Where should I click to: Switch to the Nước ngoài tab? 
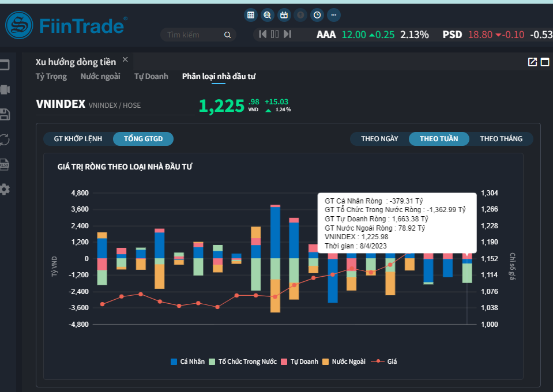[100, 76]
